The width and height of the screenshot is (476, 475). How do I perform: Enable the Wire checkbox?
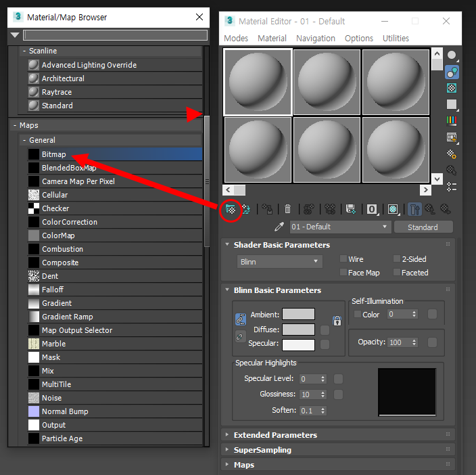(343, 258)
